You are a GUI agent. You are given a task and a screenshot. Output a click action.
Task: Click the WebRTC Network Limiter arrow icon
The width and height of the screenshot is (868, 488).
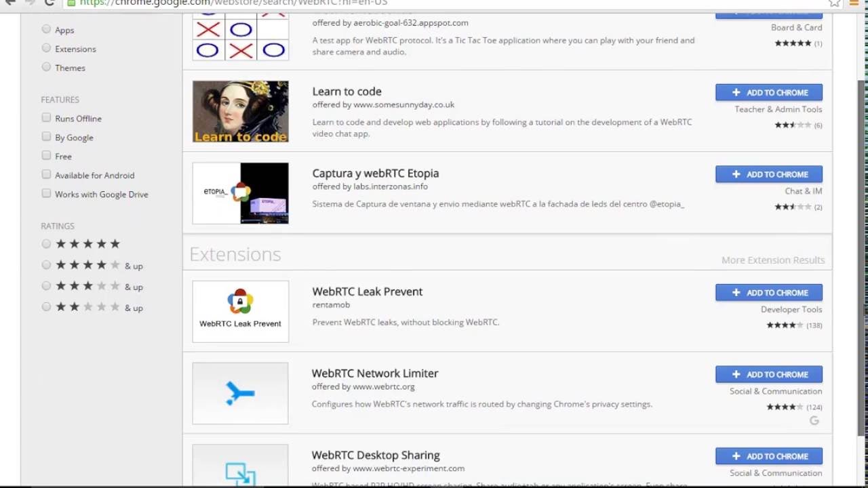point(240,393)
